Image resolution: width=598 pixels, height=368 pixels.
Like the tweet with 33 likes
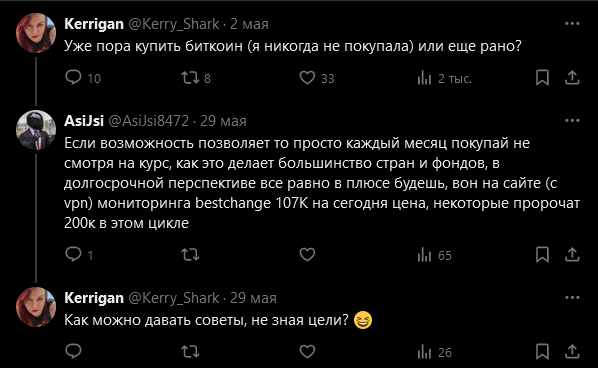pos(307,77)
